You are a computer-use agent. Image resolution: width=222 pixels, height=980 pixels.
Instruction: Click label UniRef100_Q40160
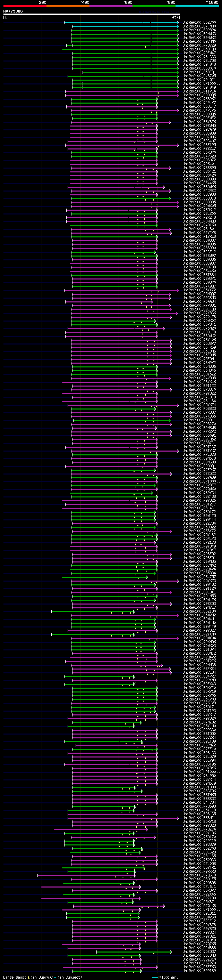click(199, 225)
